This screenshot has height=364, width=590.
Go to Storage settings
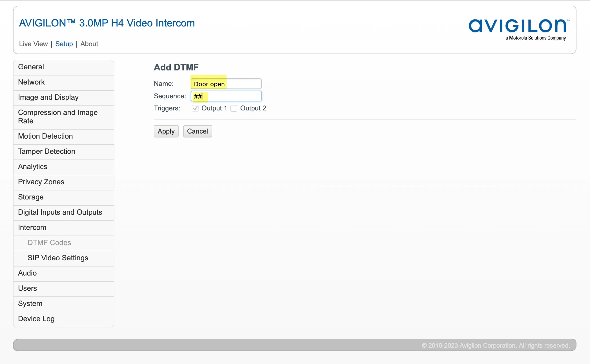click(64, 197)
